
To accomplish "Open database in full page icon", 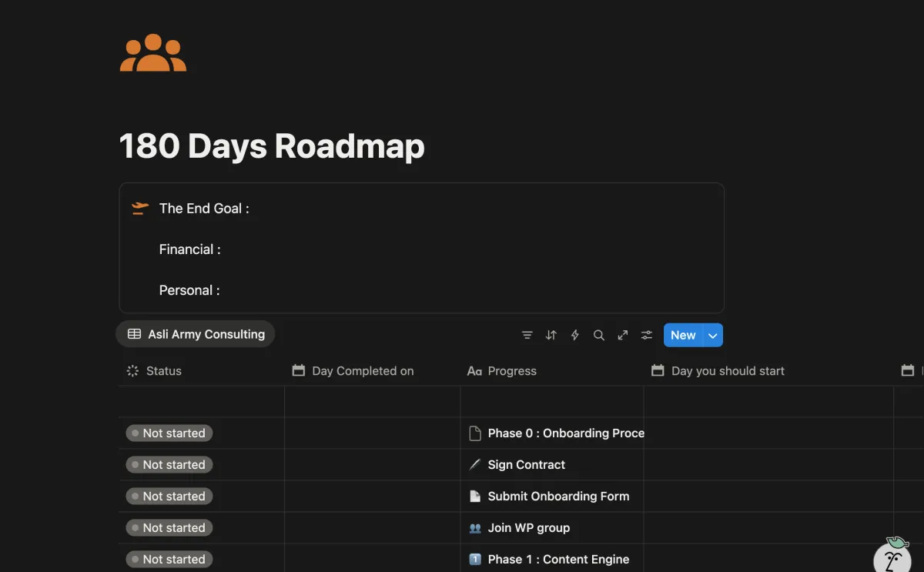I will 622,335.
